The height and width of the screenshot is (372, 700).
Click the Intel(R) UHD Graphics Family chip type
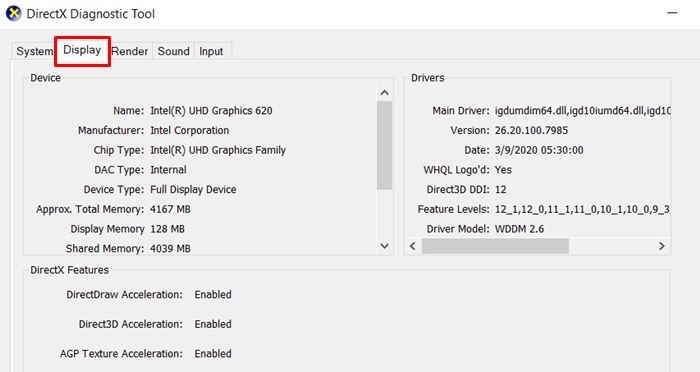(x=218, y=150)
